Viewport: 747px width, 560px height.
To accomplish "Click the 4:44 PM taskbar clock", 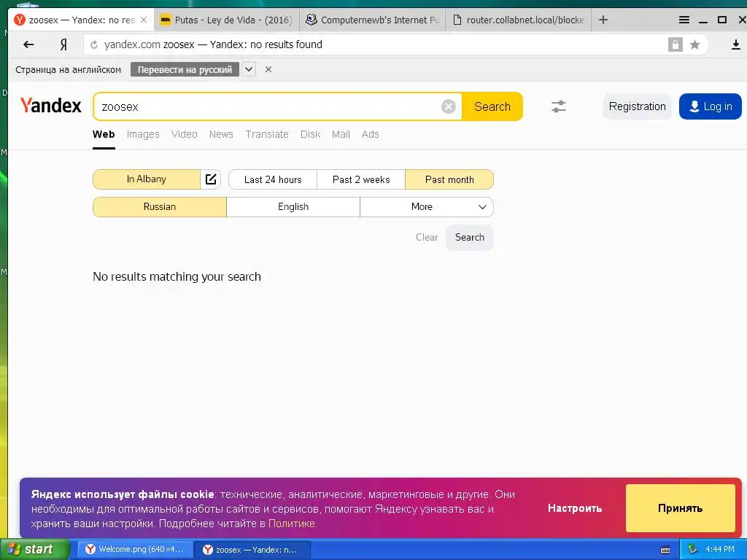I will pos(719,549).
